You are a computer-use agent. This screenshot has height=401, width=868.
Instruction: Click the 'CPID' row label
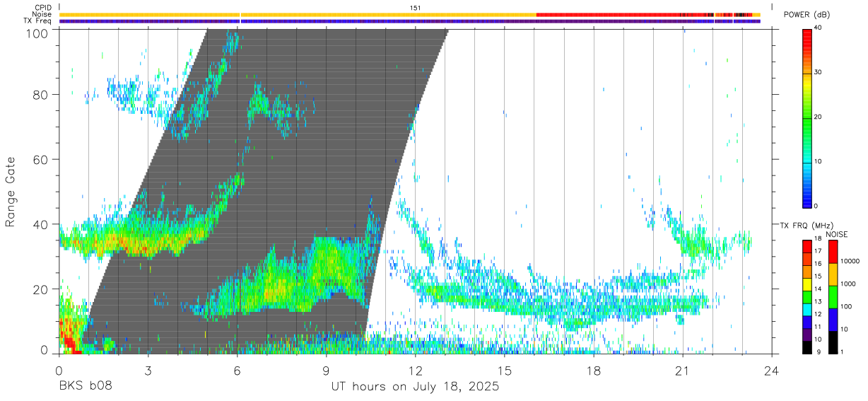click(43, 8)
